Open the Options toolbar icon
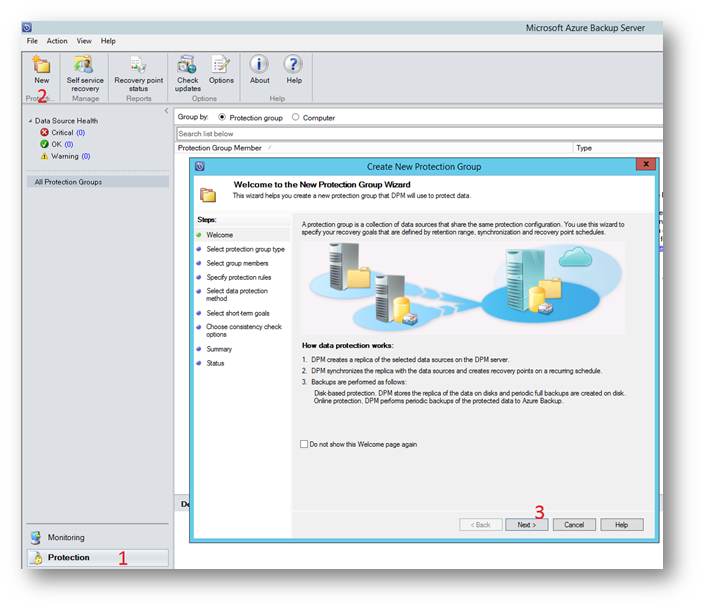705x611 pixels. (x=221, y=65)
